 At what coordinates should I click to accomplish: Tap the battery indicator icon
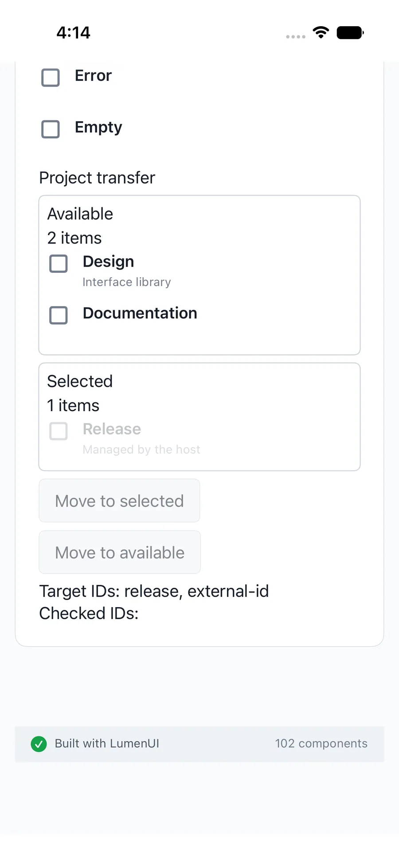pyautogui.click(x=350, y=32)
